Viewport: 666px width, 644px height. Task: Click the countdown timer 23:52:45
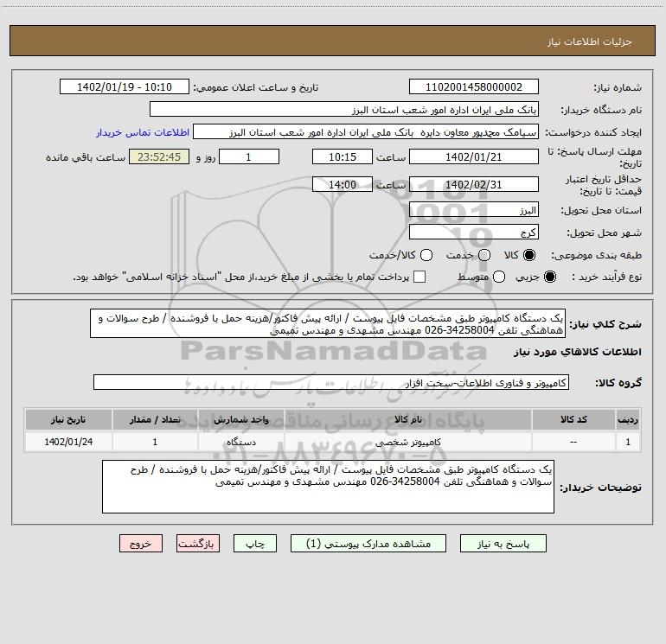click(x=159, y=156)
